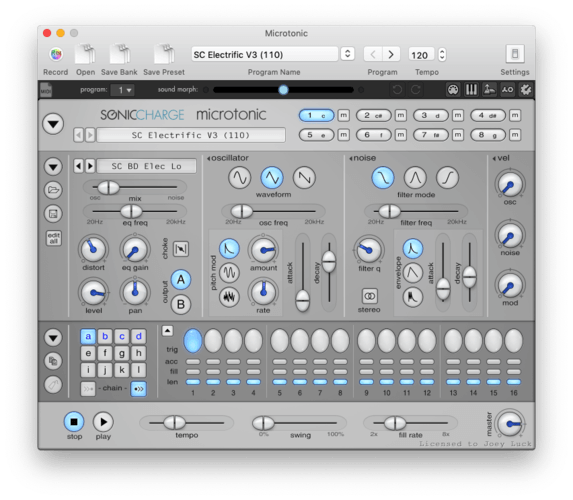Choose low-pass noise filter mode
Image resolution: width=573 pixels, height=500 pixels.
(383, 178)
